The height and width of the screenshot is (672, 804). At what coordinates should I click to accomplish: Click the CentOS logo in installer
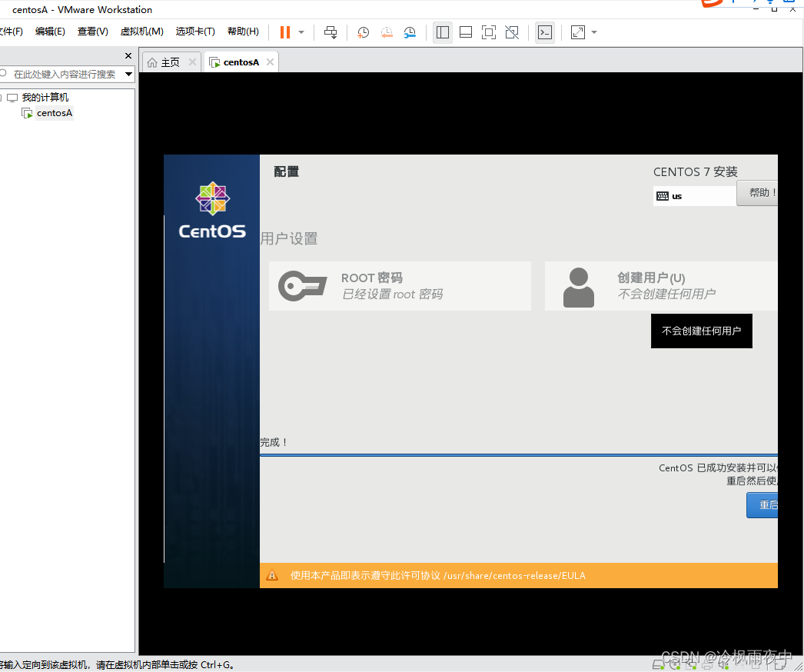[212, 210]
